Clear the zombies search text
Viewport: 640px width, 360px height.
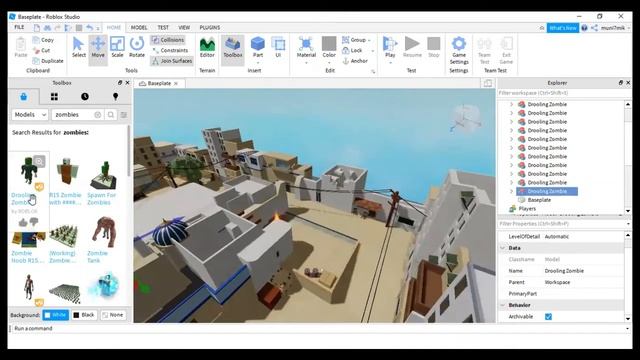tap(98, 115)
